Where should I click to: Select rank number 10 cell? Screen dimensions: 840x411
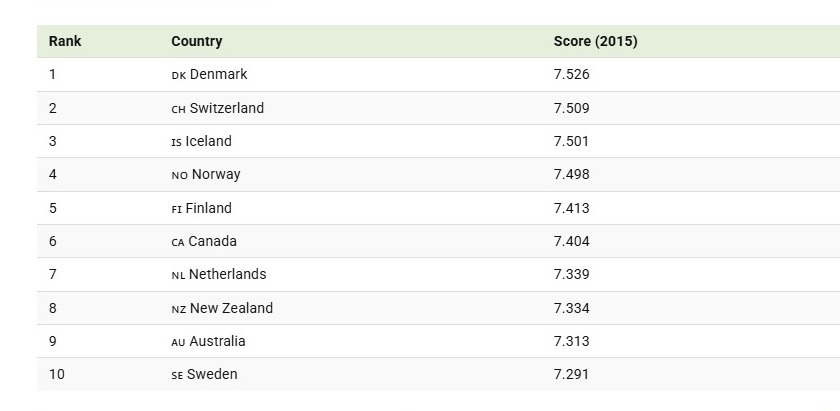(x=57, y=374)
